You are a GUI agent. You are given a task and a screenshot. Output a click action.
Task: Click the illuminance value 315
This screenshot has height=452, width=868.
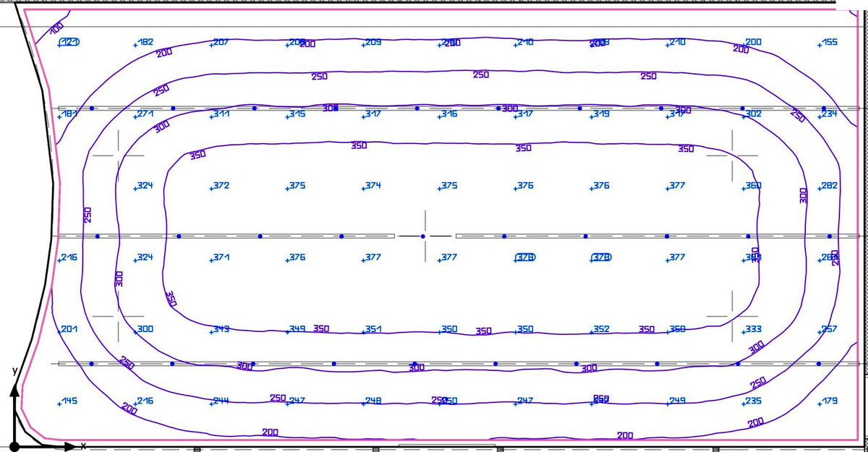click(x=297, y=114)
